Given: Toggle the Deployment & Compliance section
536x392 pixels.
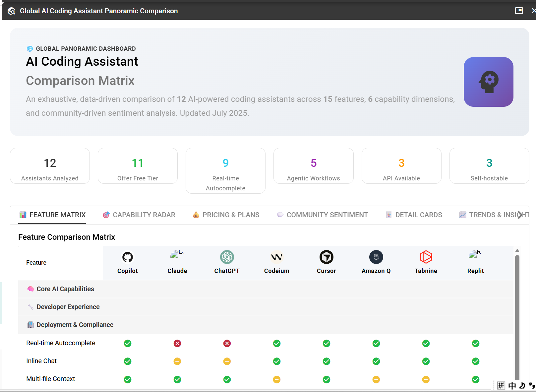Looking at the screenshot, I should tap(266, 325).
